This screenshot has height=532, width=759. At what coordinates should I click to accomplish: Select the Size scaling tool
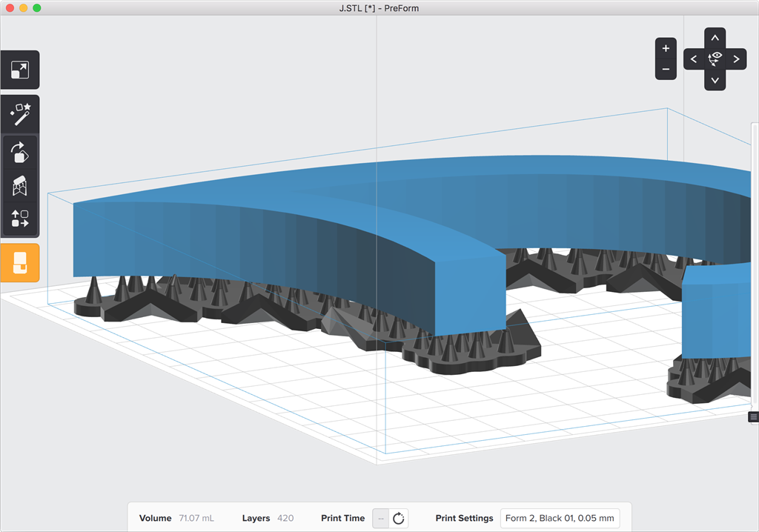click(x=19, y=70)
